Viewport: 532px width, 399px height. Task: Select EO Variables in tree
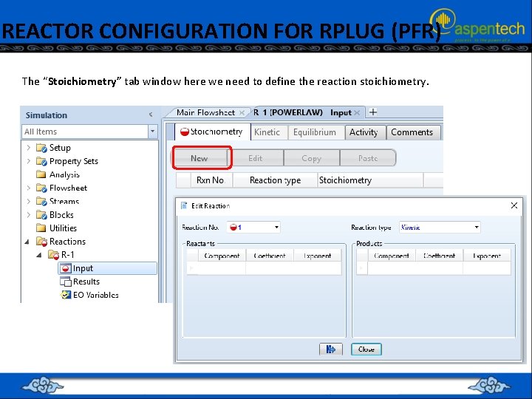click(x=96, y=295)
